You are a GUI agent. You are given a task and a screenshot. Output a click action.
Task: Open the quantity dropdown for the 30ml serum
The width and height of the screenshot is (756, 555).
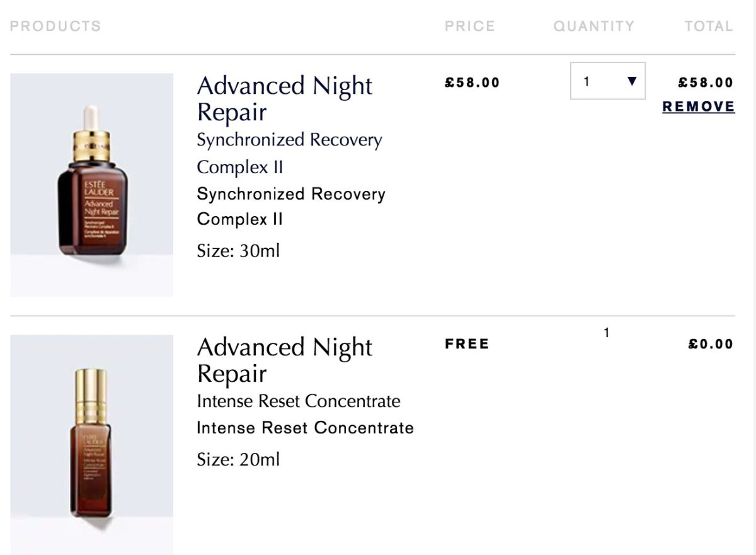click(x=607, y=81)
